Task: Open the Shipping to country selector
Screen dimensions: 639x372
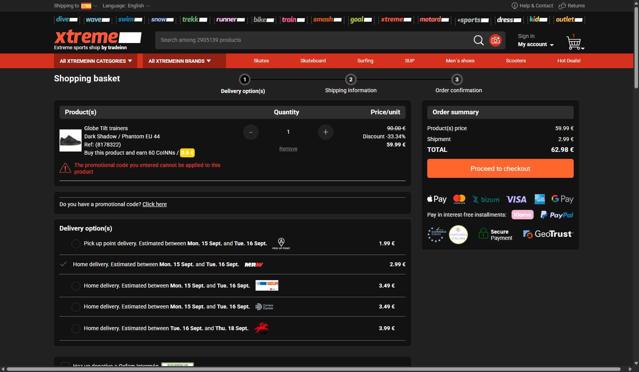Action: (x=75, y=6)
